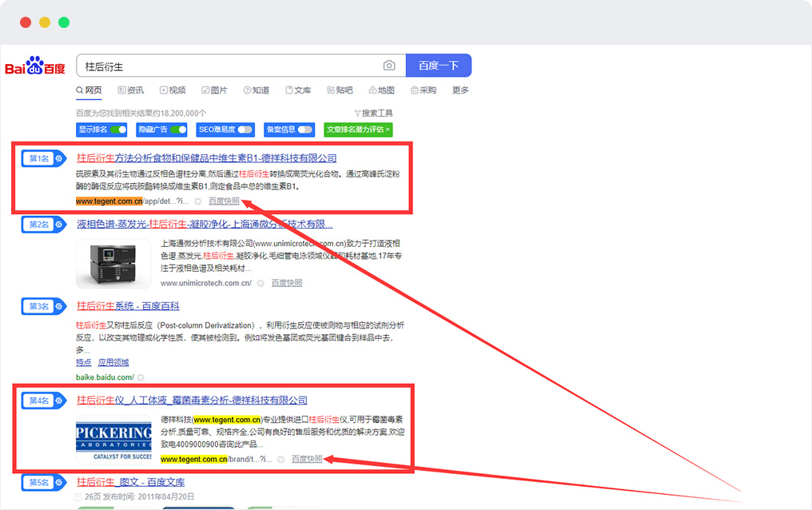Viewport: 812px width, 510px height.
Task: Open the 液相色谱-蒸发光-柱后衍生 result title
Action: (x=205, y=224)
